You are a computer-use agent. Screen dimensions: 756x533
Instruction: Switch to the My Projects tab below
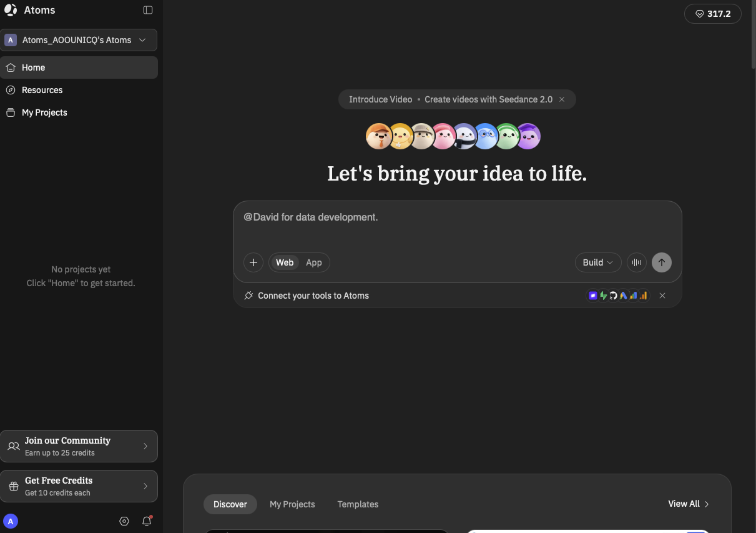[292, 504]
